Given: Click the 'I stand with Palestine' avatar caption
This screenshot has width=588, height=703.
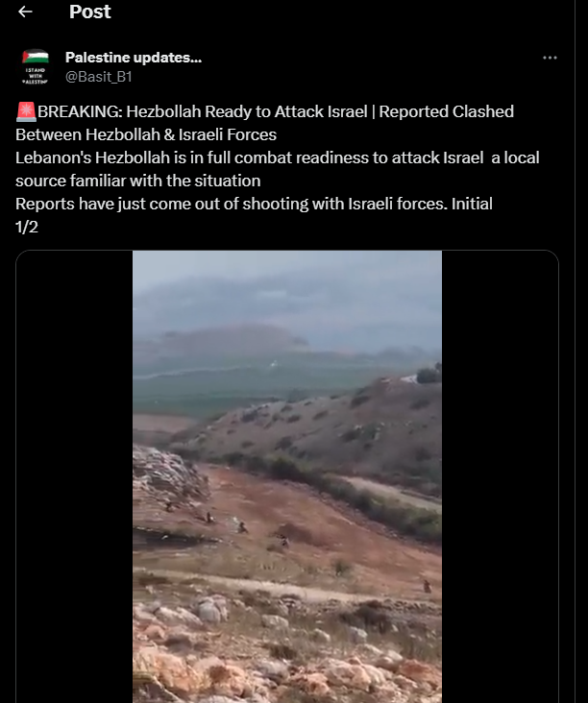Looking at the screenshot, I should pos(35,76).
